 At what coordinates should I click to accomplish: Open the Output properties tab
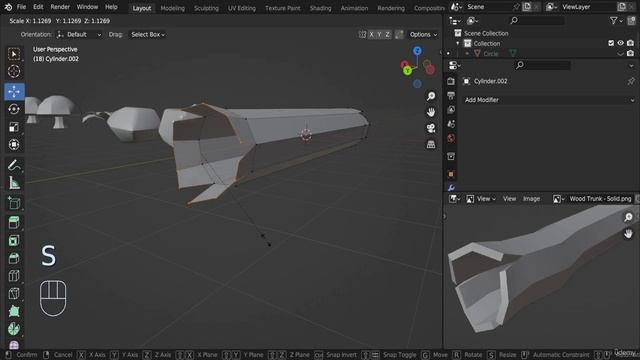[x=451, y=96]
